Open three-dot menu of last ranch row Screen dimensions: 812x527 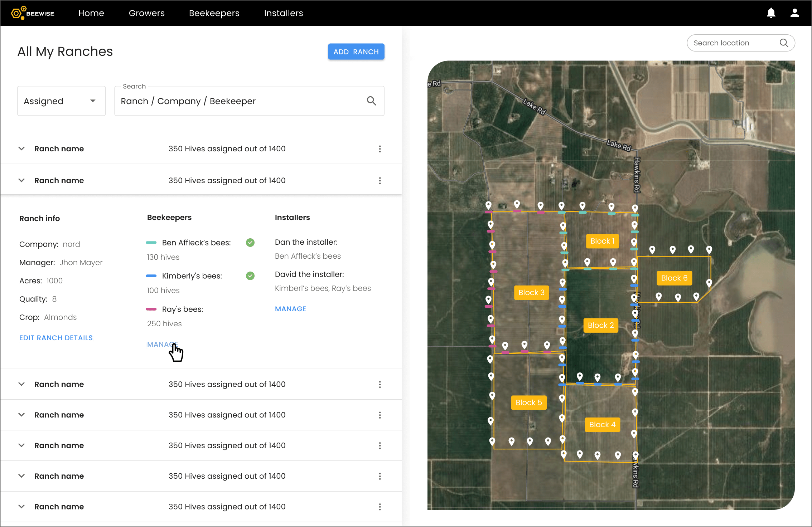[x=380, y=507]
